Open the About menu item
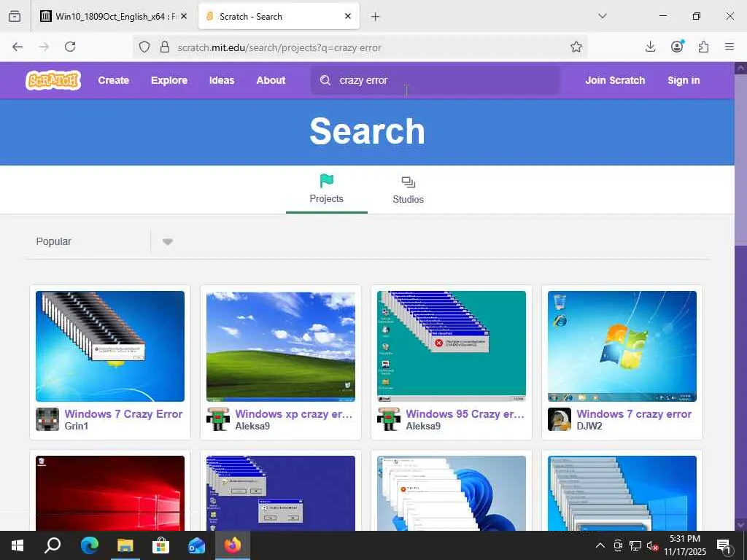Screen dimensions: 747x560 click(271, 80)
